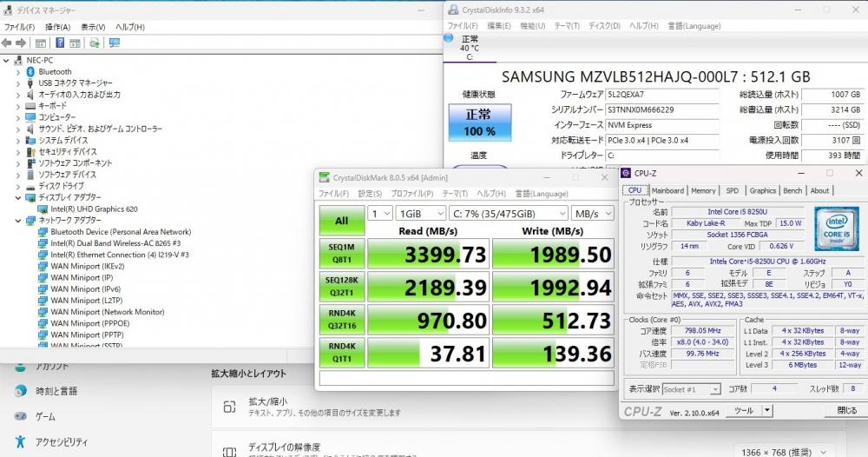868x457 pixels.
Task: Open the Theme menu in CrystalDiskMark
Action: (x=455, y=194)
